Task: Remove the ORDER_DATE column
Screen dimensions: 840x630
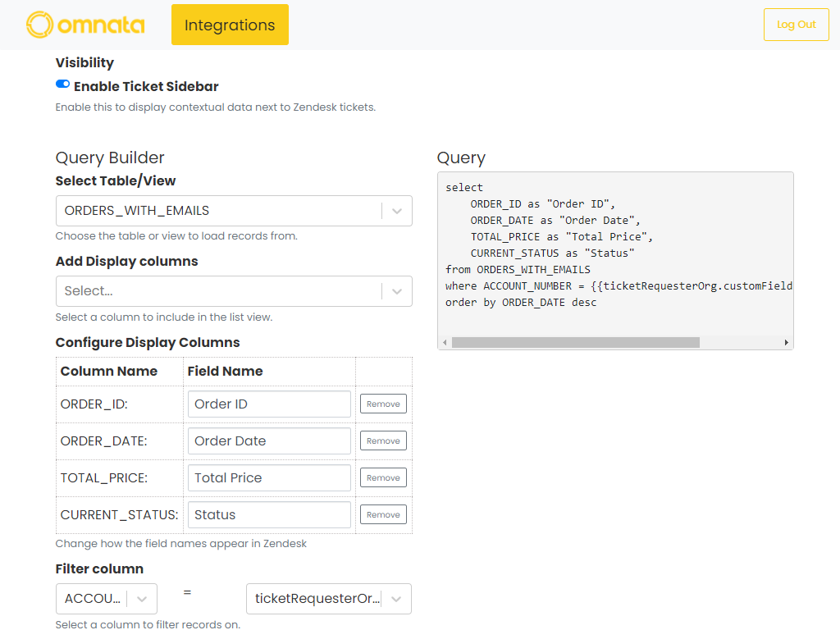Action: 383,441
